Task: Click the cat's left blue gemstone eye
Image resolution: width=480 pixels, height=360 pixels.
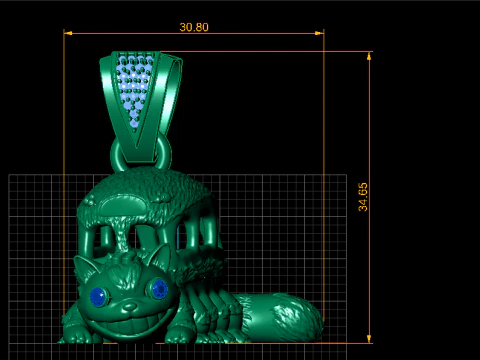Action: [98, 296]
